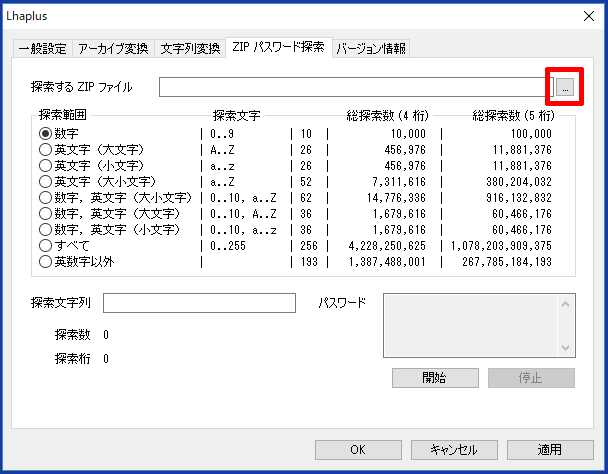Show the バージョン情報 tab
608x474 pixels.
coord(371,49)
